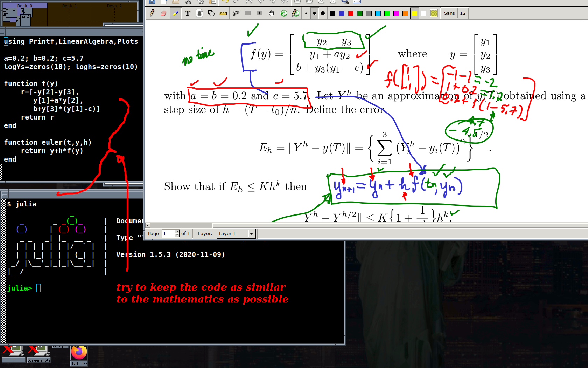Pick the lasso Select Region tool
The height and width of the screenshot is (368, 588).
236,13
